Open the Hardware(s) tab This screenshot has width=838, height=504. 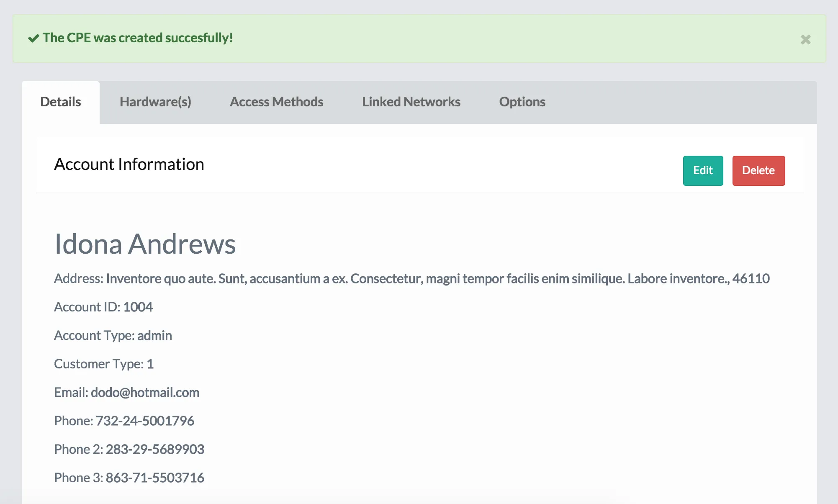155,102
